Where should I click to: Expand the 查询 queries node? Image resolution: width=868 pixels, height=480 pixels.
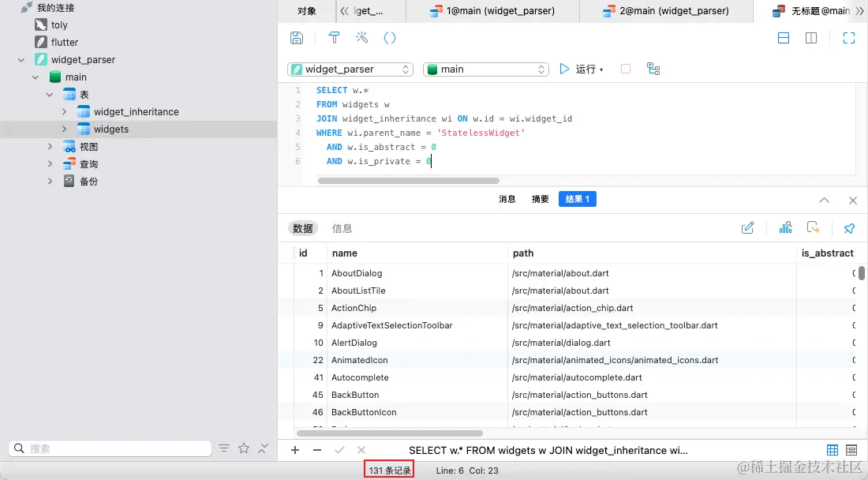(x=50, y=164)
